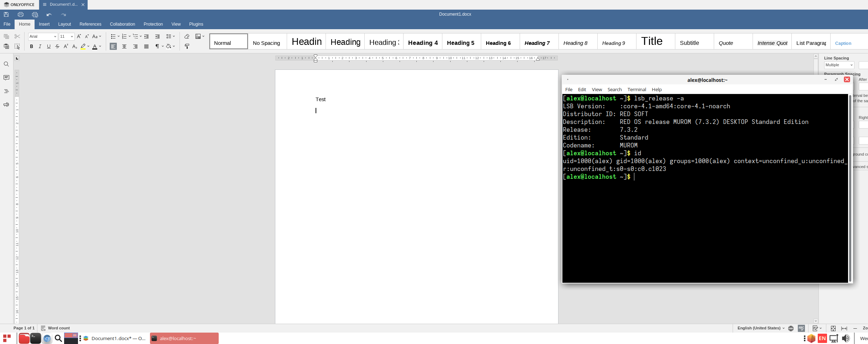Viewport: 868px width, 344px height.
Task: Apply the Intense Quote style
Action: tap(772, 42)
